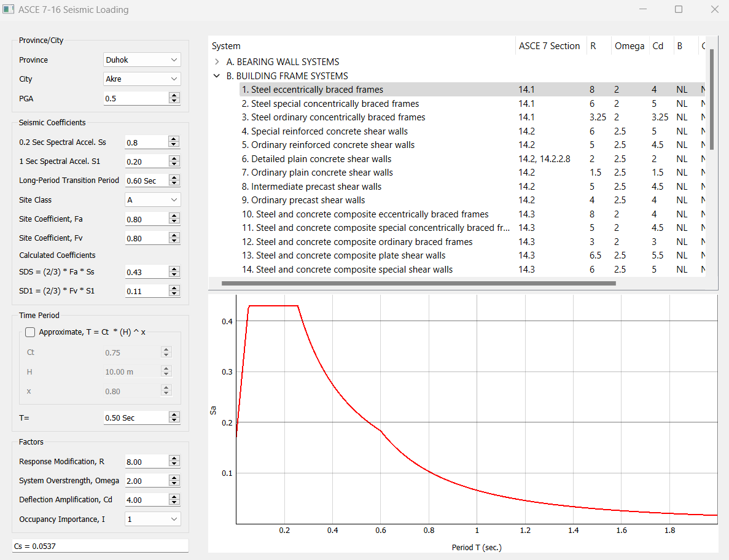The width and height of the screenshot is (729, 560).
Task: Click the B column header
Action: click(x=686, y=46)
